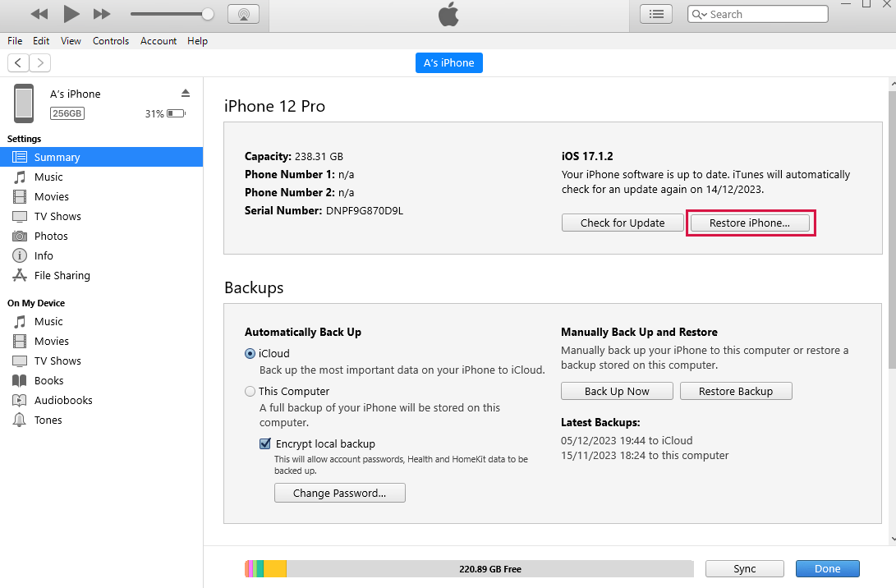896x588 pixels.
Task: Click Restore Backup button
Action: click(736, 392)
